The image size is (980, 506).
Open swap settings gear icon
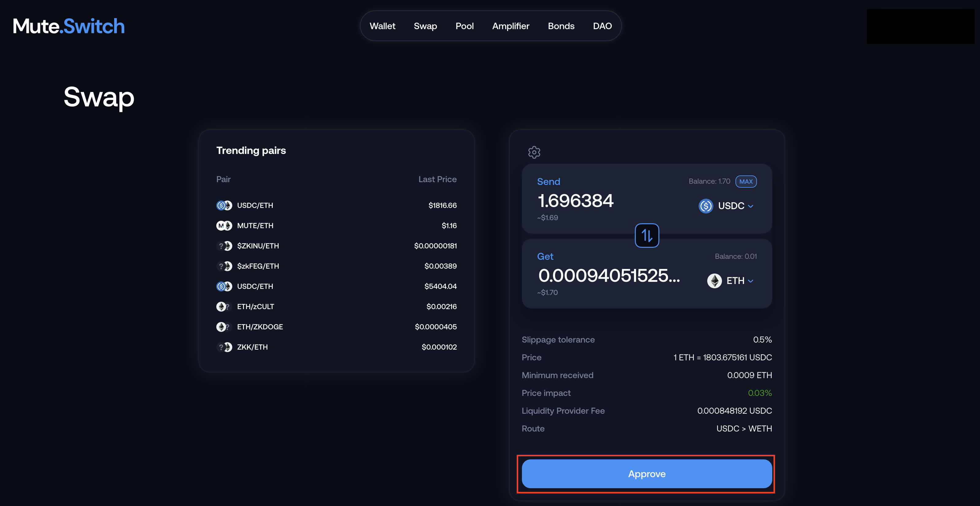pyautogui.click(x=534, y=152)
